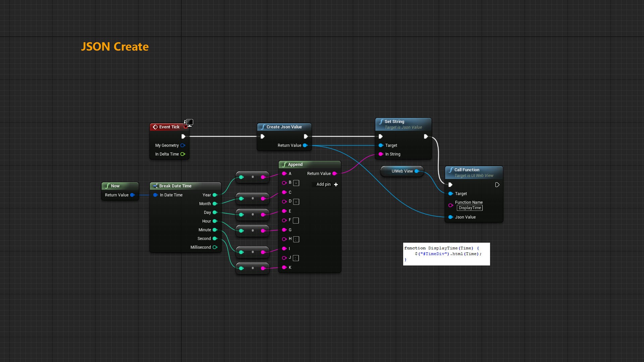
Task: Click the Millisecond output pin
Action: pyautogui.click(x=215, y=247)
